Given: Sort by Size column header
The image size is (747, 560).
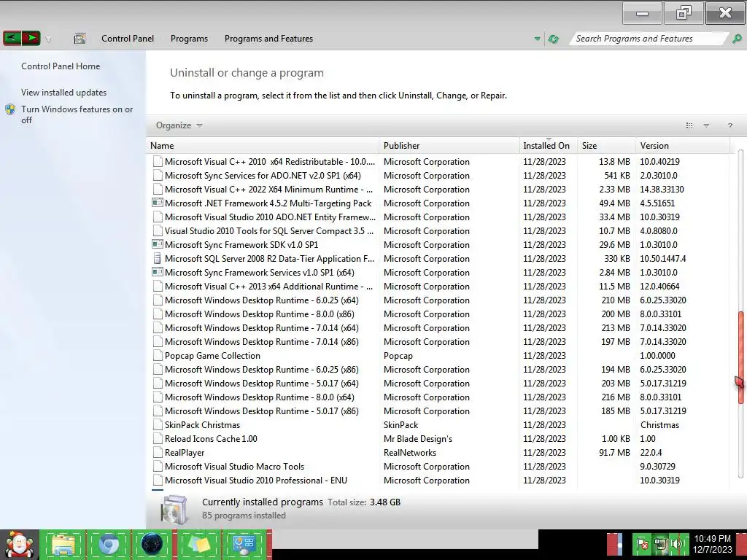Looking at the screenshot, I should coord(606,146).
